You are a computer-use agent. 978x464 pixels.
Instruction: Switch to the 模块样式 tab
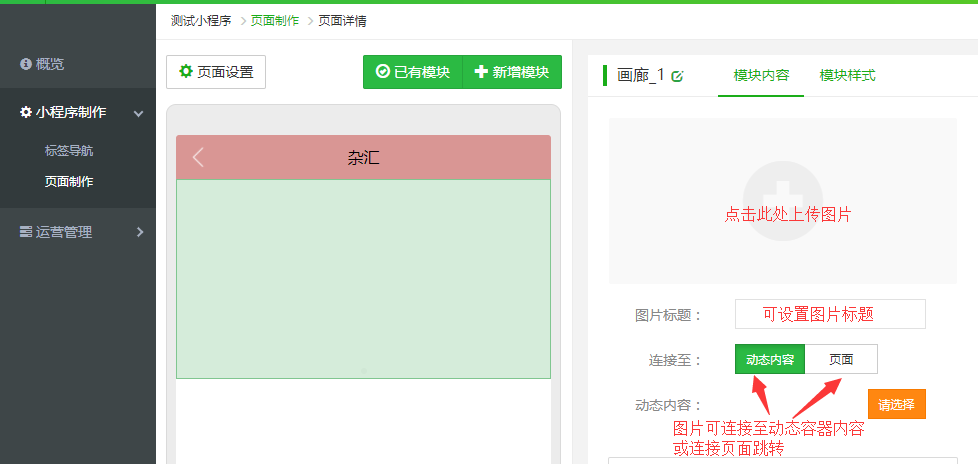[x=847, y=76]
